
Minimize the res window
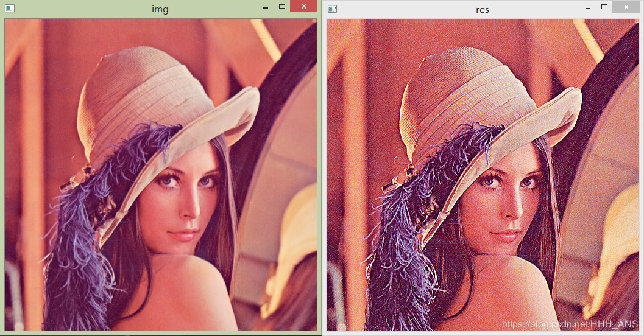click(x=588, y=7)
